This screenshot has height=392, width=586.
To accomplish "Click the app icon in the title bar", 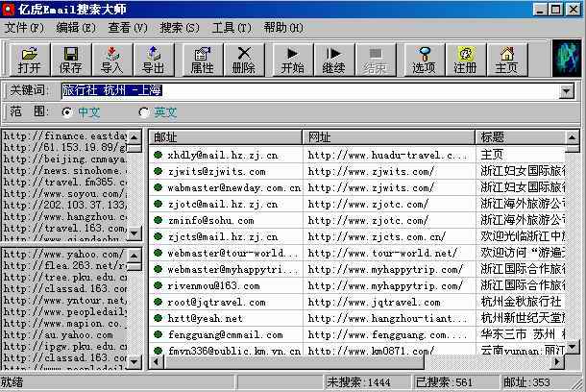I will click(x=9, y=10).
